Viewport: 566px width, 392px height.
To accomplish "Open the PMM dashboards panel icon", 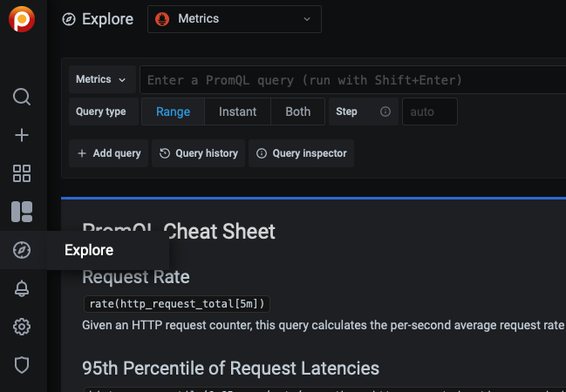I will [23, 212].
